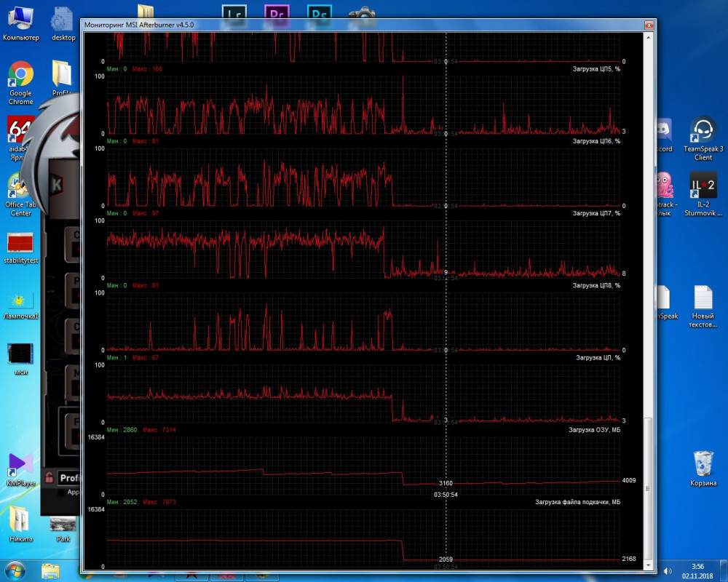Open the Корзина recycle bin
The image size is (728, 582).
(x=703, y=463)
